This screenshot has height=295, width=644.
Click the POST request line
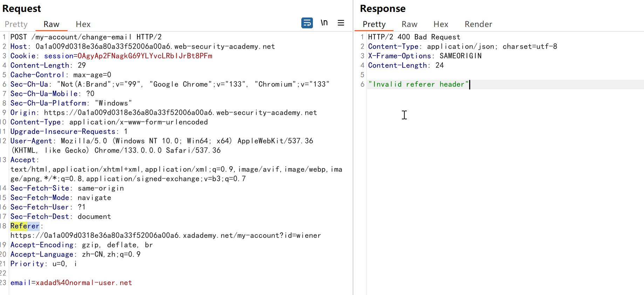[x=86, y=37]
